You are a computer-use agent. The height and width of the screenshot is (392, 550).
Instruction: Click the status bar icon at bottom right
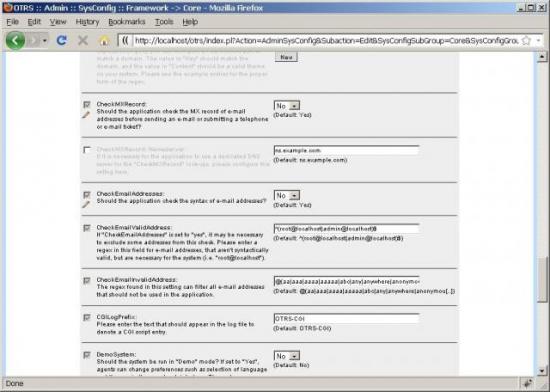point(528,384)
